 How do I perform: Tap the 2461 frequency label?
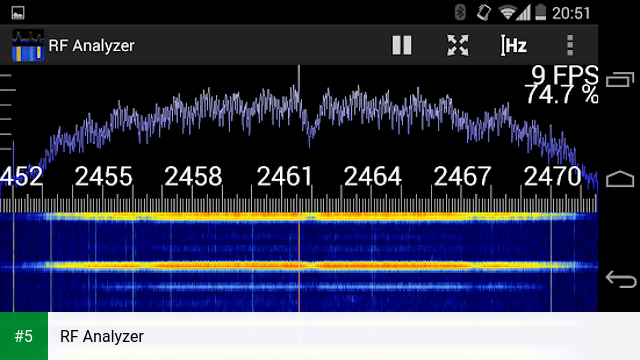click(x=284, y=176)
